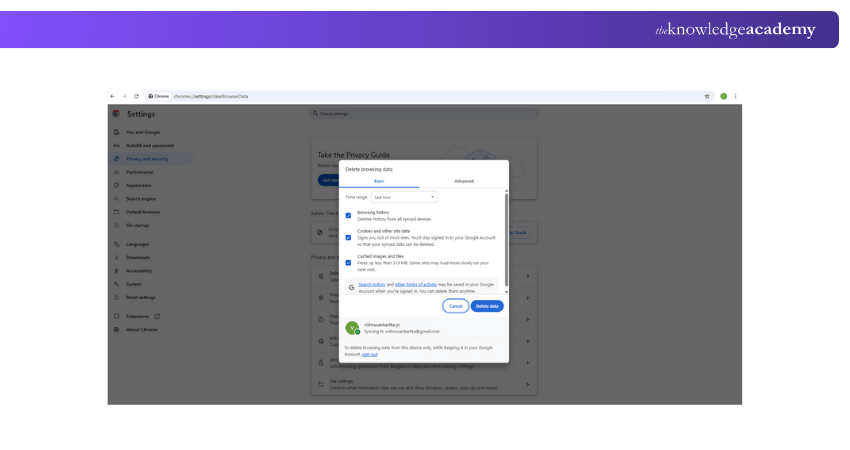Click the address bar URL
The width and height of the screenshot is (850, 450).
pos(211,97)
